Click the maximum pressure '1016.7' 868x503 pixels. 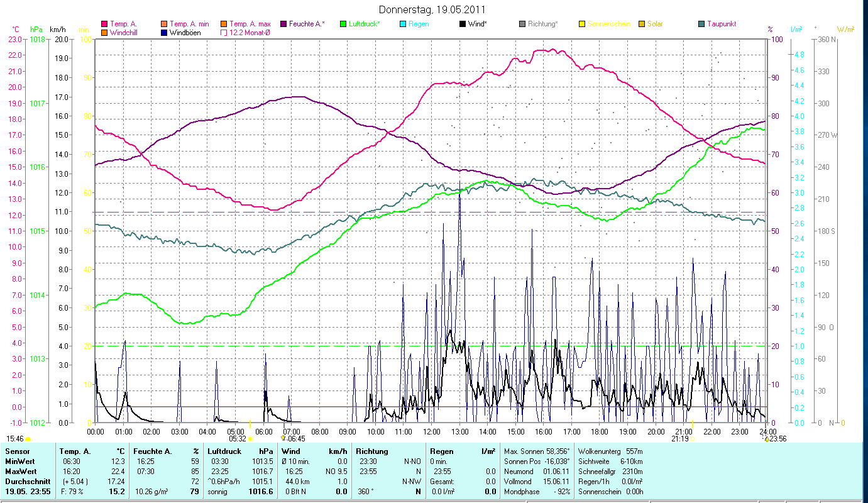point(262,471)
